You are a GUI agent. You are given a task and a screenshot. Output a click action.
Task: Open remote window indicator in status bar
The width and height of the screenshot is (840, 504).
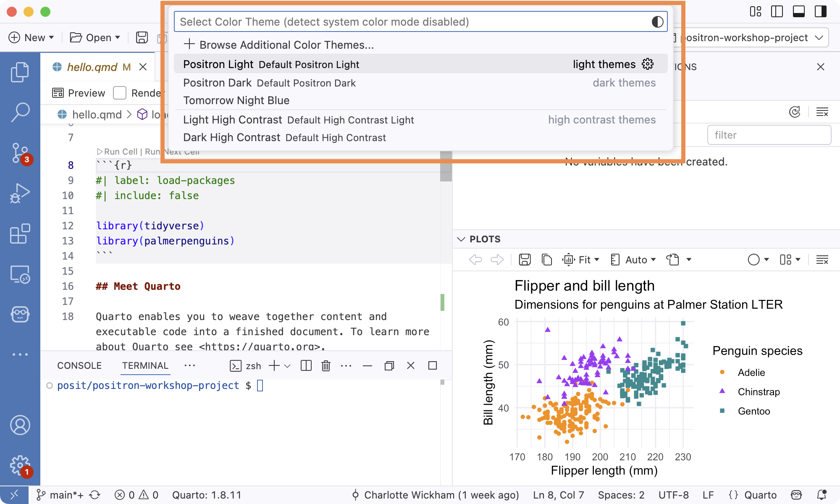(x=14, y=495)
